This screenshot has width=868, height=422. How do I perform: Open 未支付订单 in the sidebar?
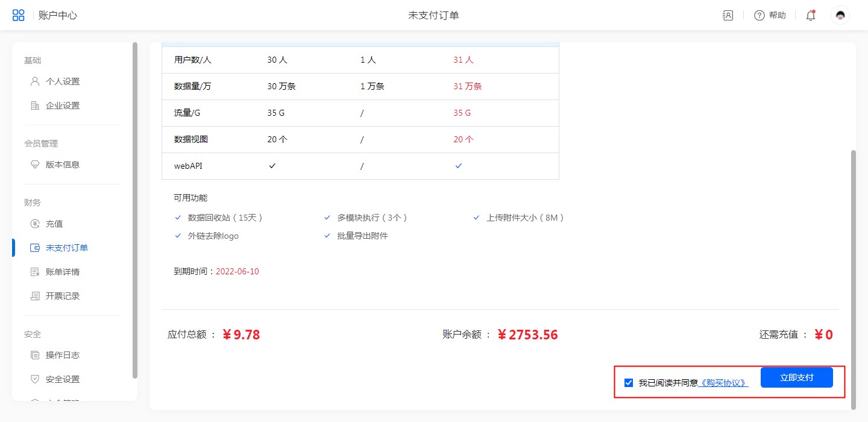66,248
